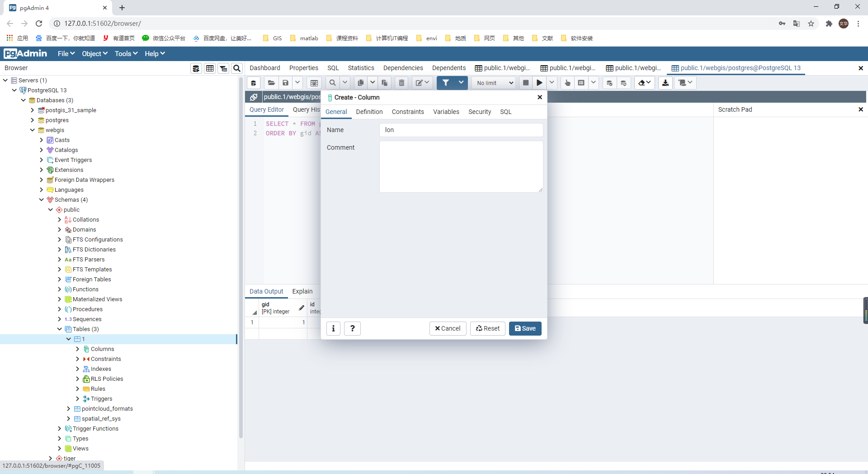This screenshot has width=868, height=474.
Task: Switch to the SQL tab in Create Column dialog
Action: coord(505,112)
